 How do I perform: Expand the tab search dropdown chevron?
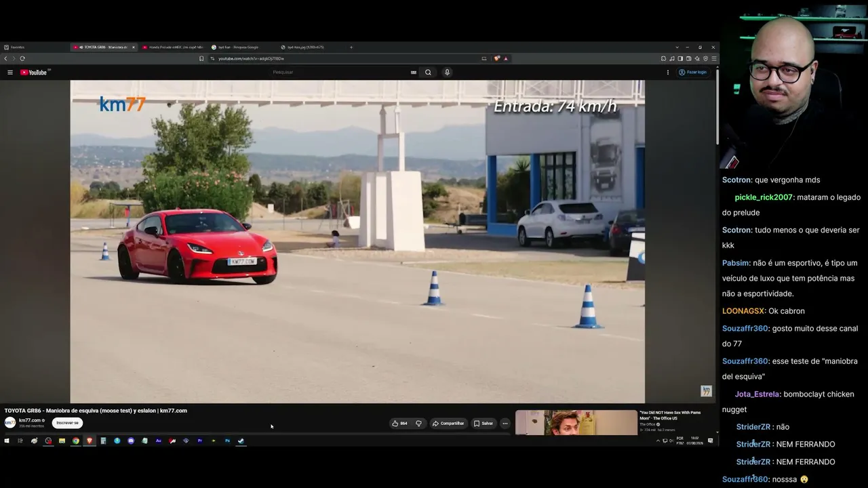(x=677, y=47)
